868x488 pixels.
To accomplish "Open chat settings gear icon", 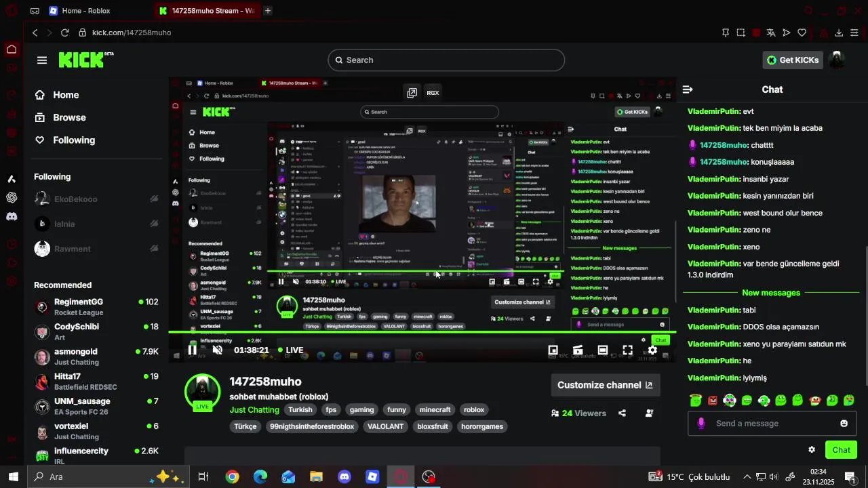I will click(x=812, y=449).
